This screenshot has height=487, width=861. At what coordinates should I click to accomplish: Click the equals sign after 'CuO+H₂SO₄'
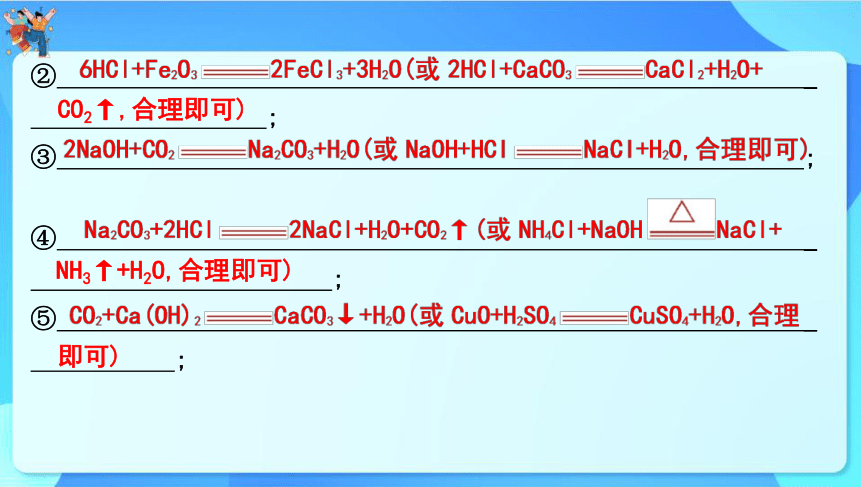(594, 318)
